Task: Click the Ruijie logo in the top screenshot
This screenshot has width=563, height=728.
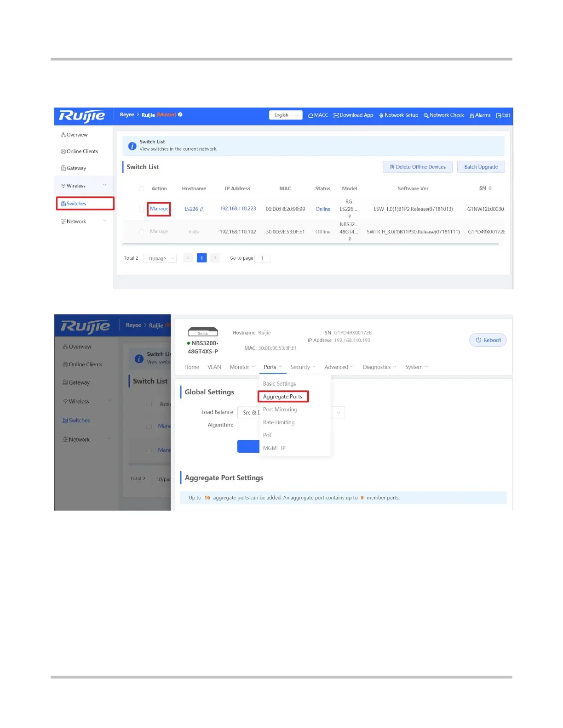Action: (x=82, y=116)
